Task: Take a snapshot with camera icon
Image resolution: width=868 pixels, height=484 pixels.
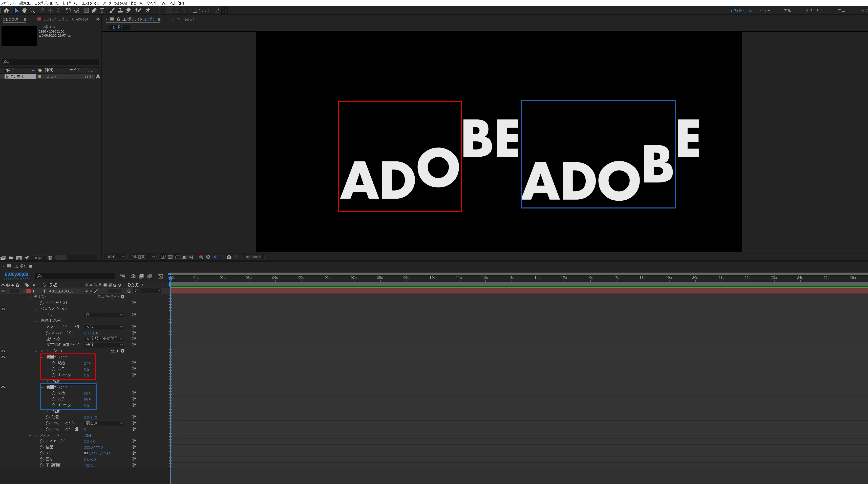Action: 229,257
